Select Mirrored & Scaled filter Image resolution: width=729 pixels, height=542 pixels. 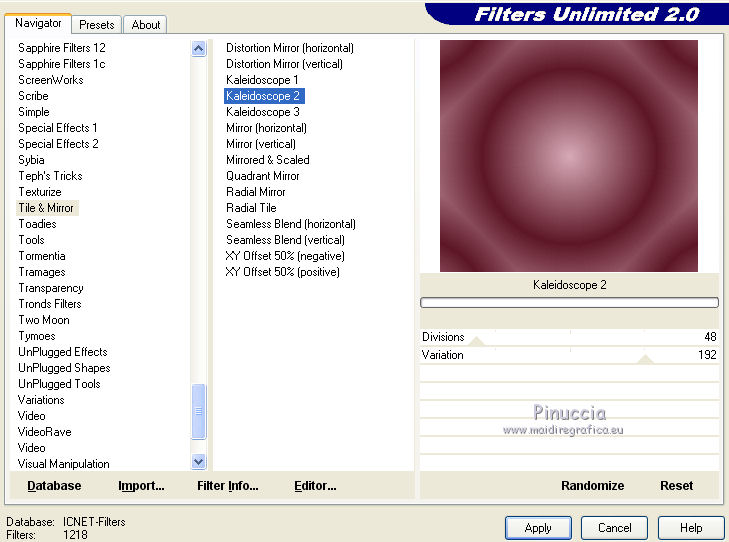coord(267,159)
